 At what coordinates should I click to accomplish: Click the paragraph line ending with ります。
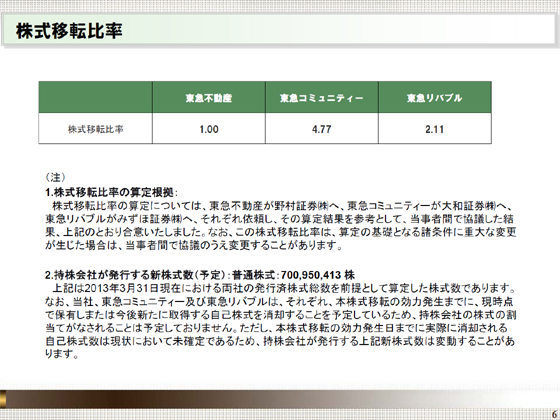pos(61,354)
